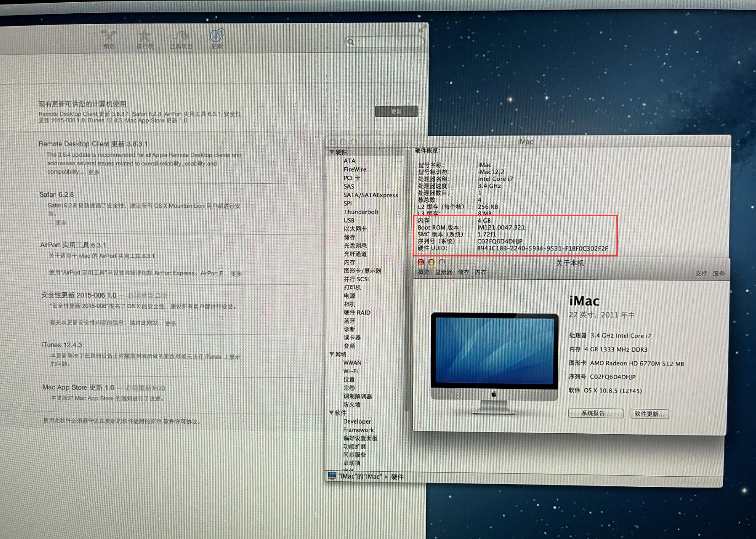Select SPI in the hardware tree
The width and height of the screenshot is (756, 539).
(348, 203)
